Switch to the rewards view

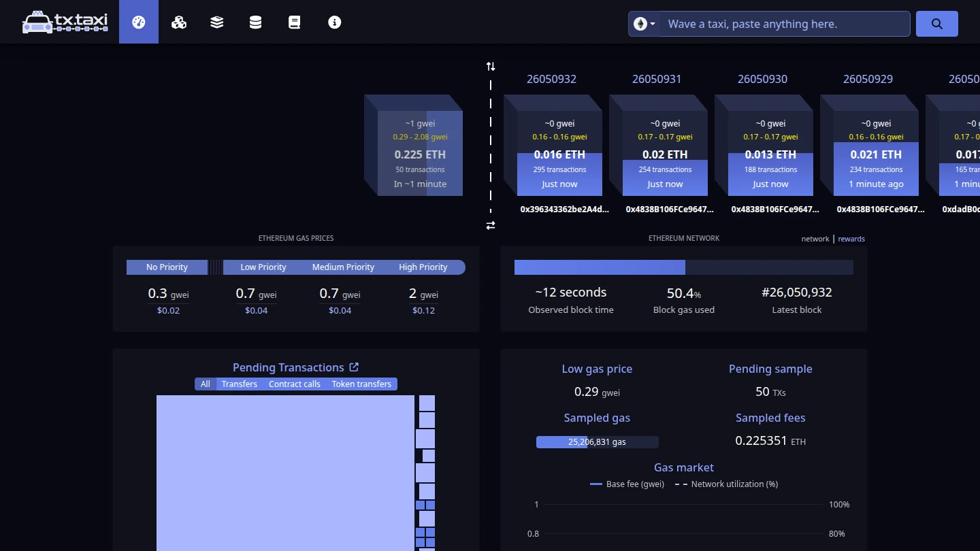tap(851, 239)
